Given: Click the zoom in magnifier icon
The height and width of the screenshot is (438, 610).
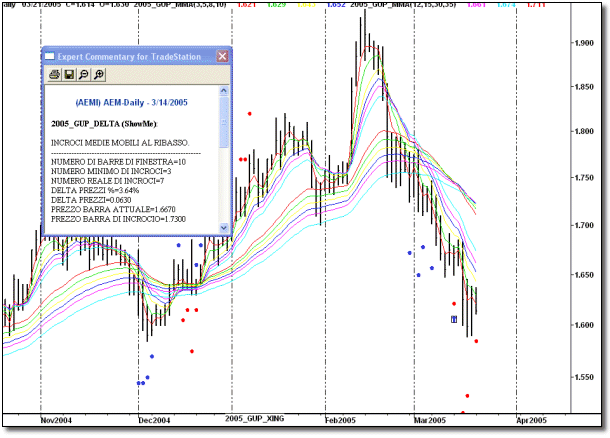Looking at the screenshot, I should coord(99,75).
